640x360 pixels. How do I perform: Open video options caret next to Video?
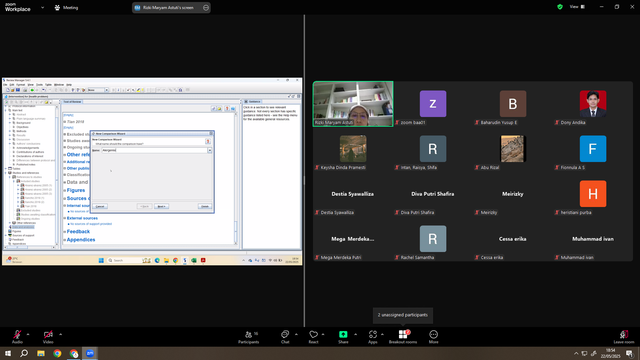(60, 334)
